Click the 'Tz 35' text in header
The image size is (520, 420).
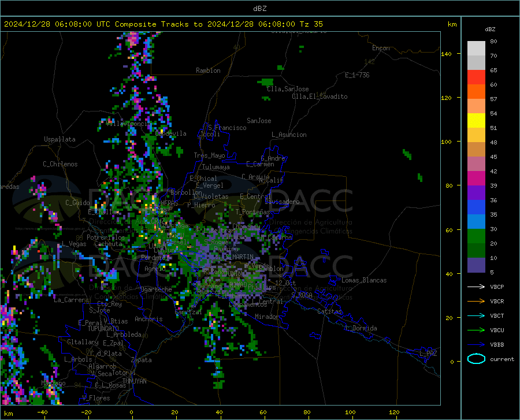pyautogui.click(x=311, y=24)
